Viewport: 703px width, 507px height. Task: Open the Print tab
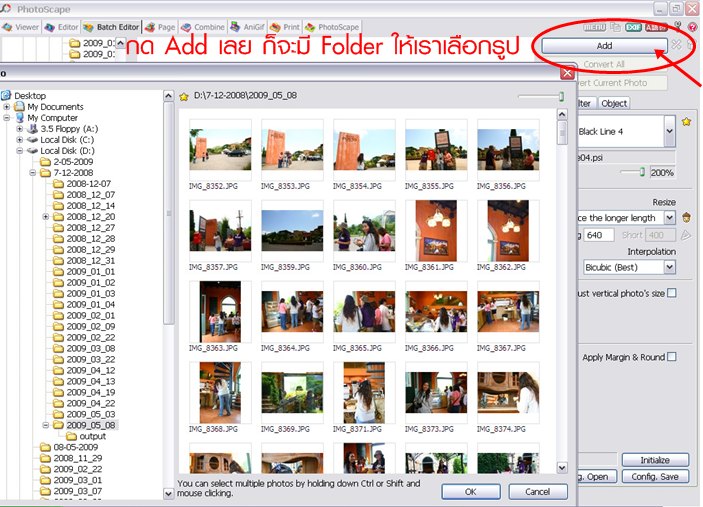coord(285,27)
